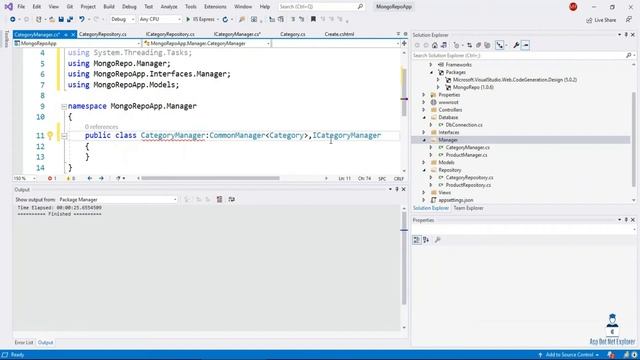Open the Extensions menu
Viewport: 640px width, 360px height.
point(215,7)
